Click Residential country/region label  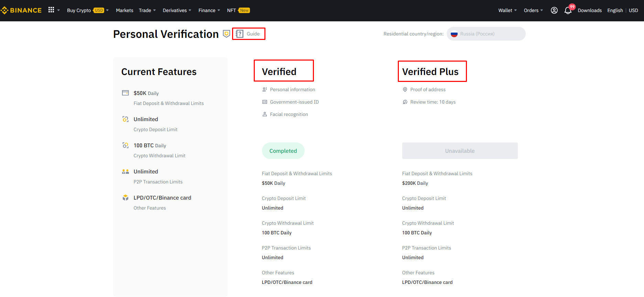pyautogui.click(x=414, y=34)
